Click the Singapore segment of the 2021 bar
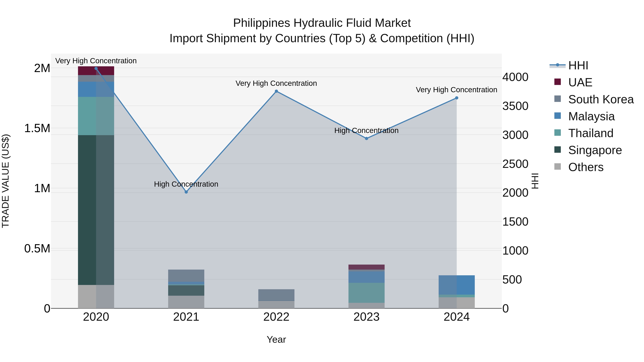 [x=186, y=290]
